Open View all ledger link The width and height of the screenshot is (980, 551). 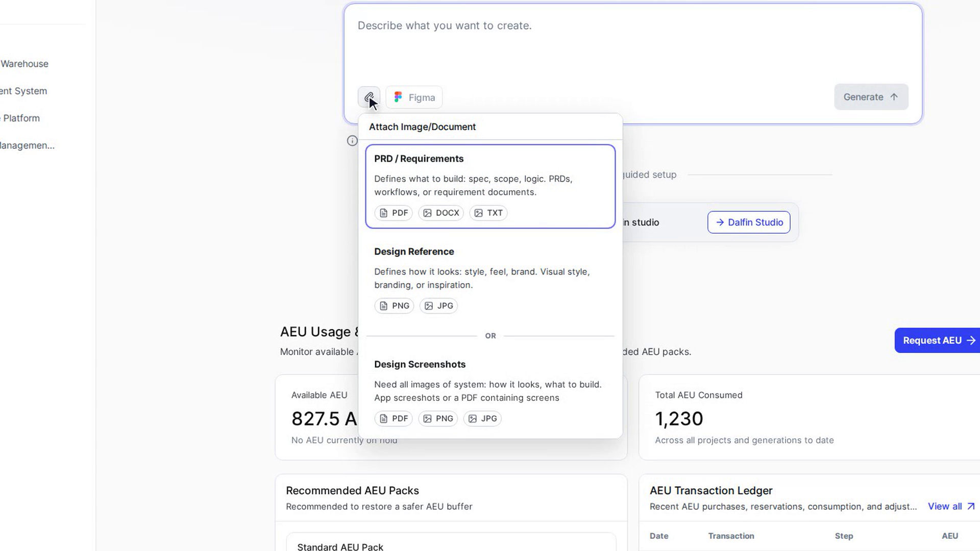click(x=951, y=506)
